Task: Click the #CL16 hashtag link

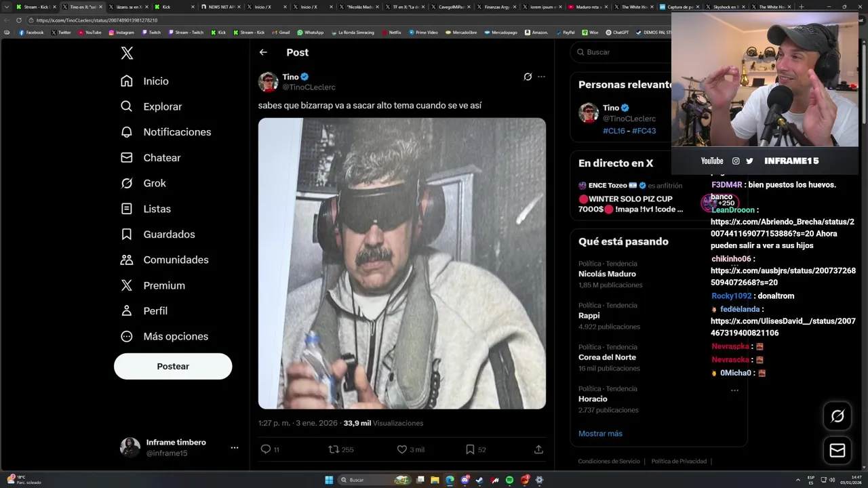Action: click(x=614, y=131)
